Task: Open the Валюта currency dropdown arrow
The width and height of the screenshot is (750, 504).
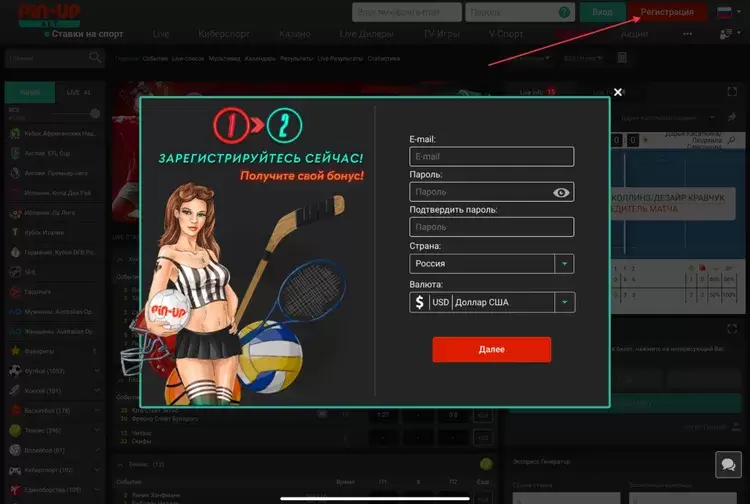Action: (564, 302)
